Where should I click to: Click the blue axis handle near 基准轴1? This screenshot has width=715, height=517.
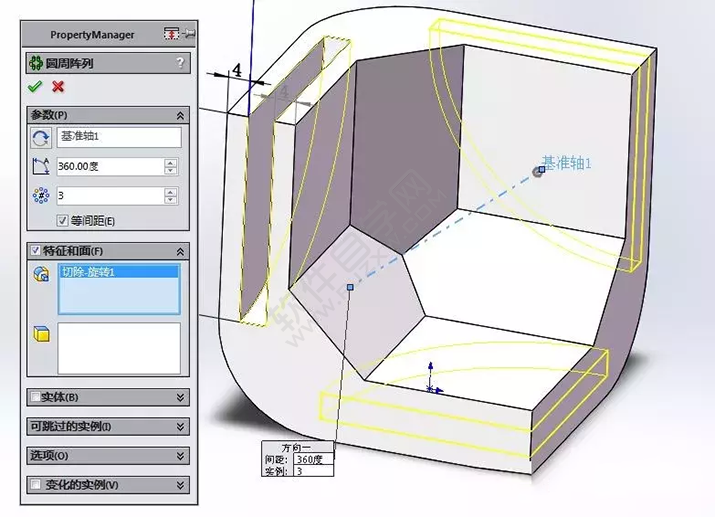542,170
